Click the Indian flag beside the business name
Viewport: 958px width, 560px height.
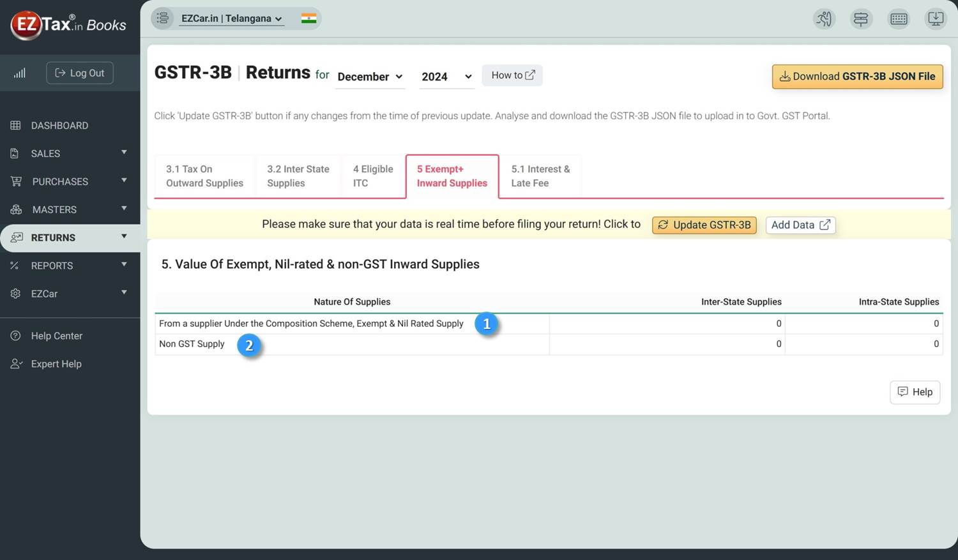pos(309,18)
